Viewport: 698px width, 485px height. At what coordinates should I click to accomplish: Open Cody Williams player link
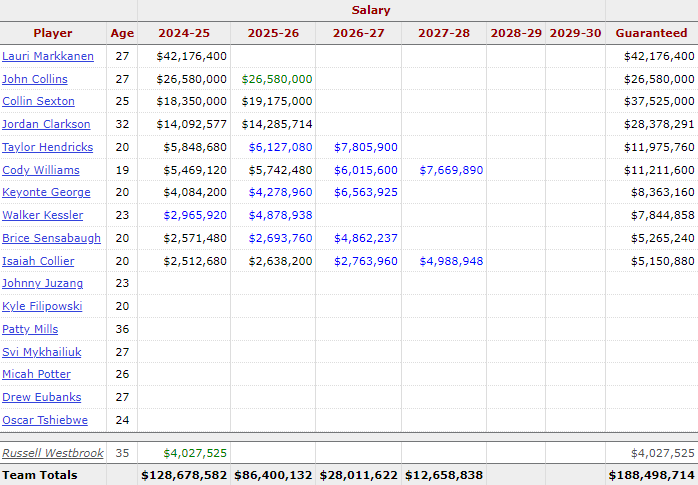pyautogui.click(x=41, y=170)
